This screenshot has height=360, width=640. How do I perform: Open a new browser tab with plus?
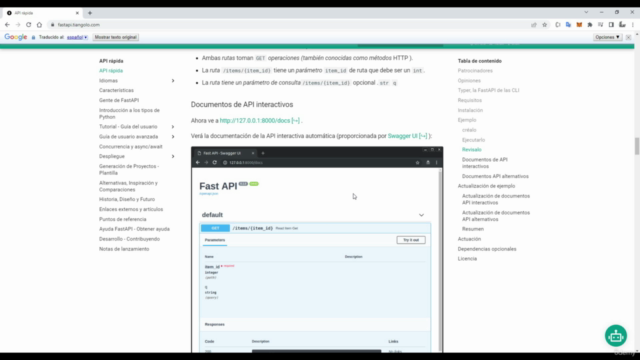pyautogui.click(x=90, y=13)
